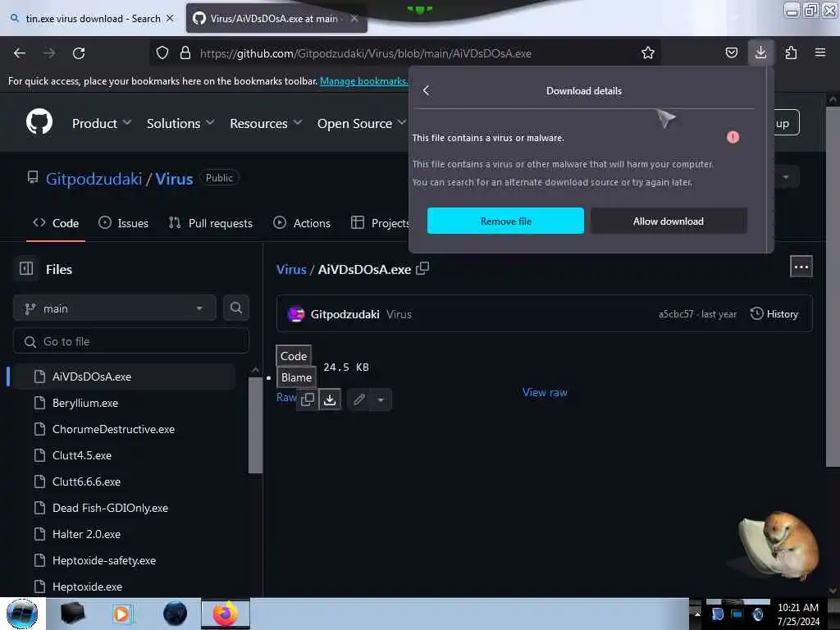Click the Virus breadcrumb link

pos(291,269)
